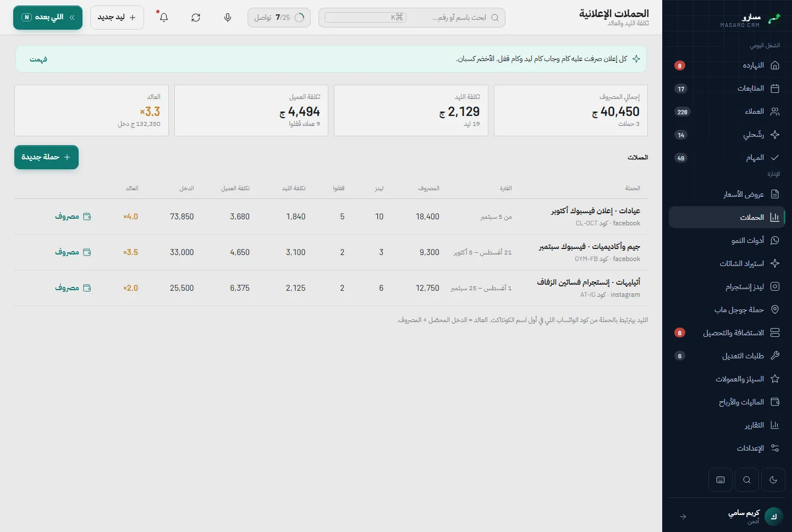Open the المهام list
Viewport: 792px width, 532px height.
point(727,158)
